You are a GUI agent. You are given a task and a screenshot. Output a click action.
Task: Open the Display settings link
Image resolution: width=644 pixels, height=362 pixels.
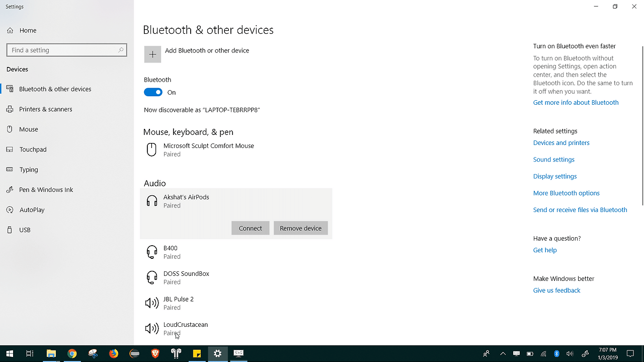tap(555, 176)
